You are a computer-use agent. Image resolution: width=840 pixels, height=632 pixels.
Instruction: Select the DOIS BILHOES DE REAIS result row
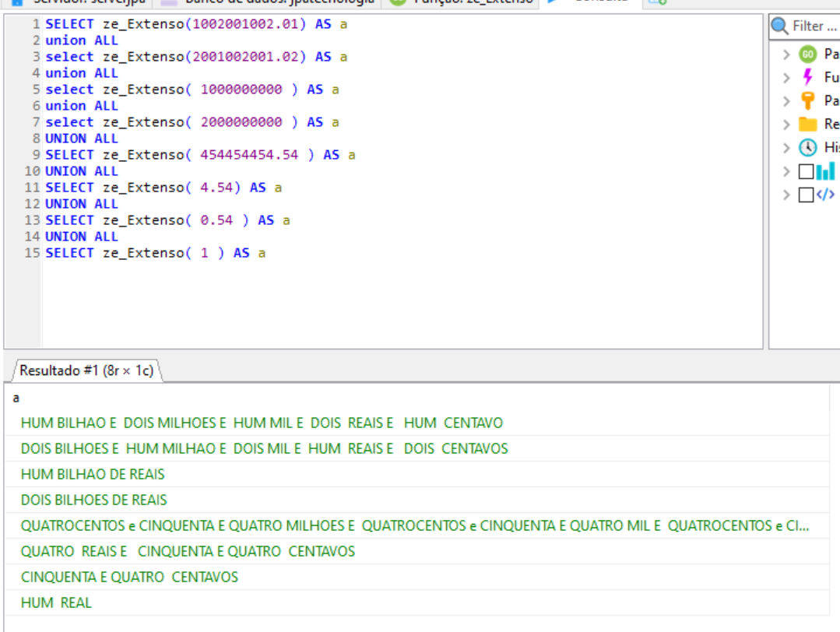pos(93,500)
